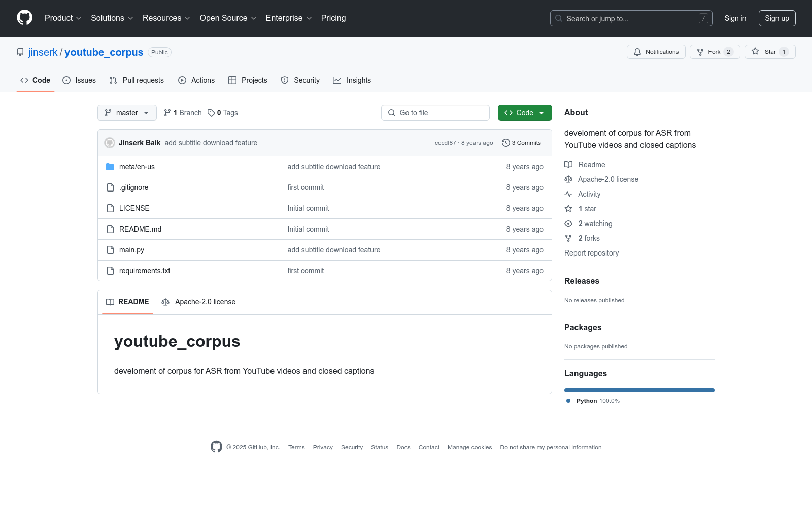Open Manage cookies in footer
This screenshot has width=812, height=508.
pos(470,447)
